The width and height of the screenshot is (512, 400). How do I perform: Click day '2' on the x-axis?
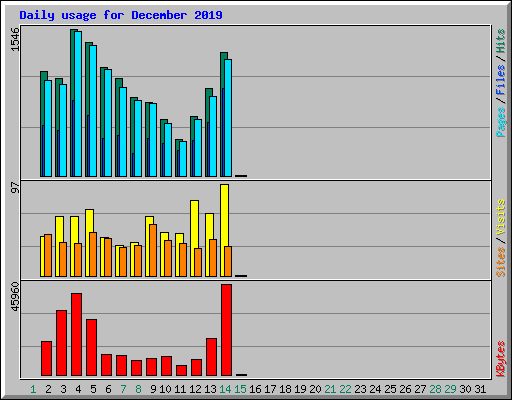tap(48, 389)
